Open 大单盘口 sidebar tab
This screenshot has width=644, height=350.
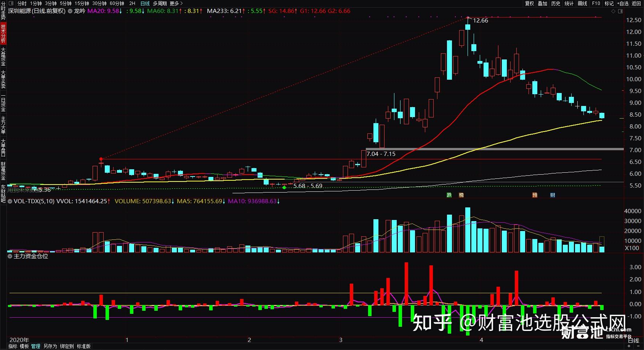[3, 148]
